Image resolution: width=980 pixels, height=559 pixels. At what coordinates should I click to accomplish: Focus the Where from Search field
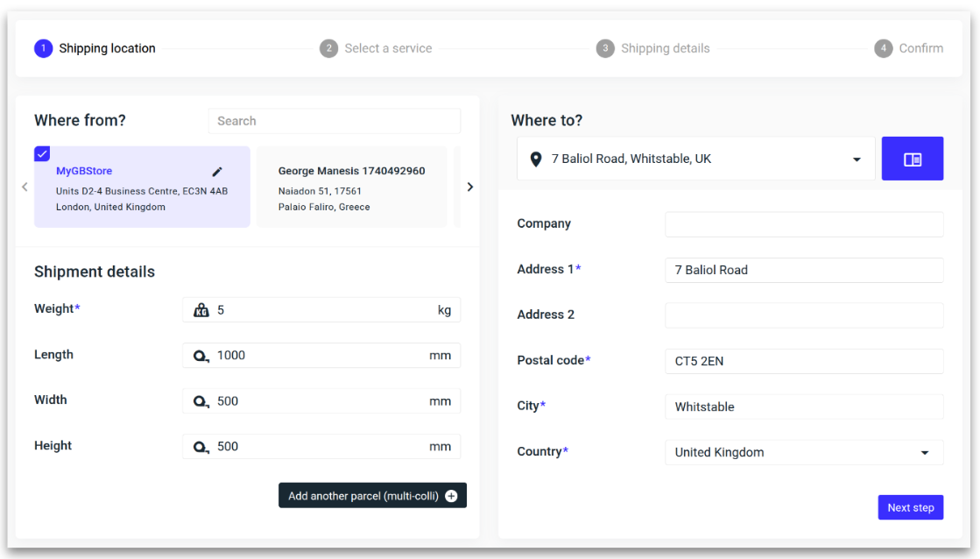(334, 121)
